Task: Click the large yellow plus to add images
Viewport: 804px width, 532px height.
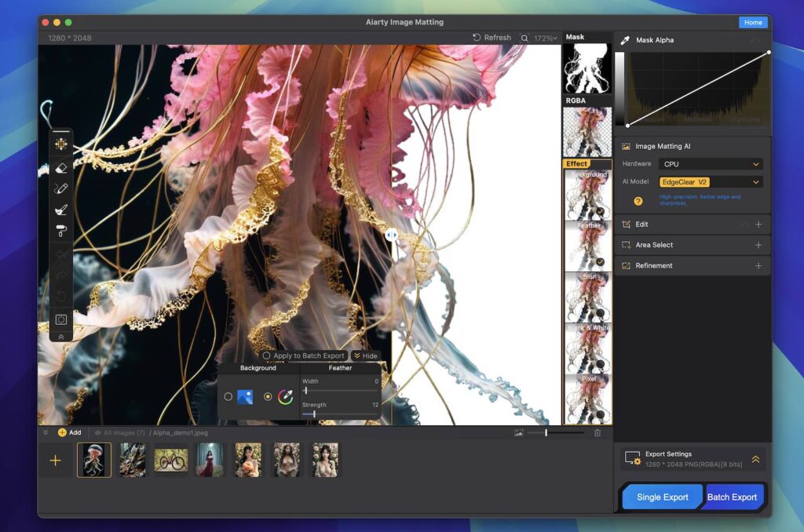Action: point(56,461)
